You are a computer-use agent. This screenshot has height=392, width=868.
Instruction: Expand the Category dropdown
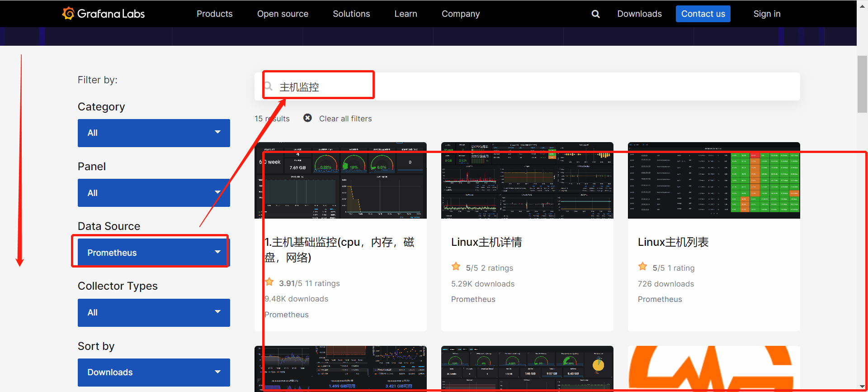[154, 133]
